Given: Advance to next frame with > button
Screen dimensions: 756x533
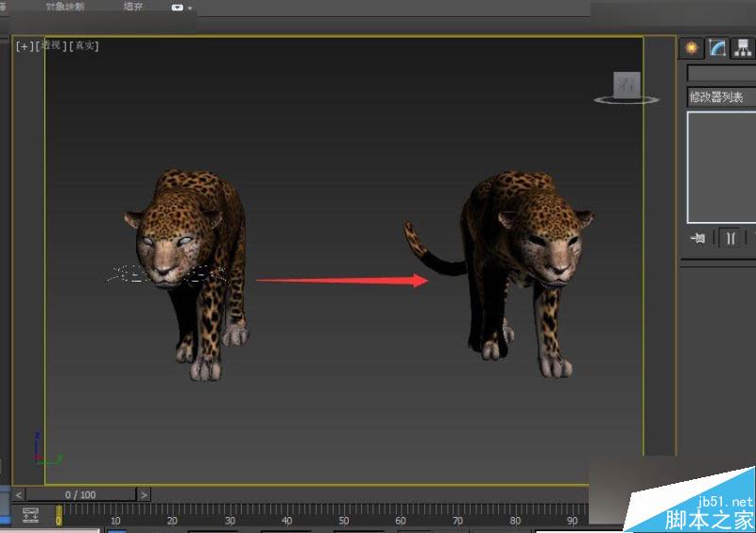Looking at the screenshot, I should pyautogui.click(x=144, y=494).
